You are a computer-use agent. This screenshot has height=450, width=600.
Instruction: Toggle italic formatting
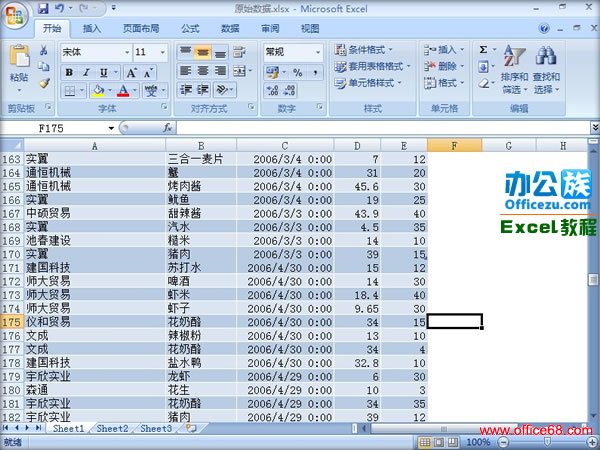pos(86,72)
